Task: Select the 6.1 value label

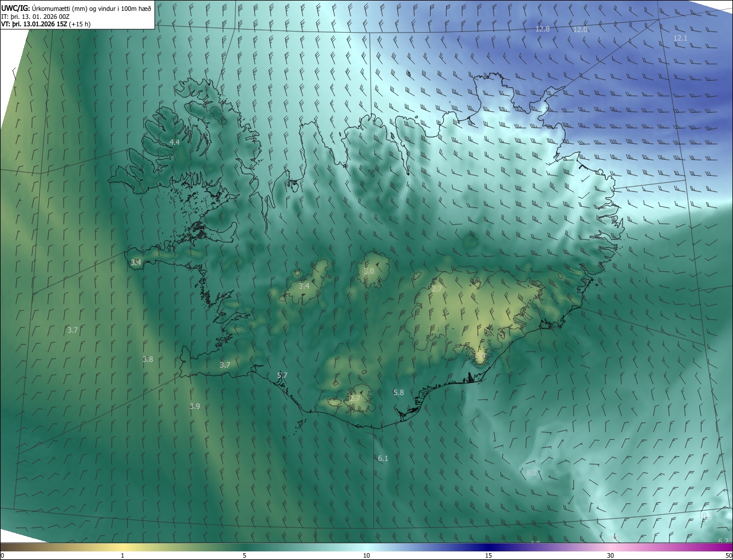Action: pyautogui.click(x=383, y=458)
